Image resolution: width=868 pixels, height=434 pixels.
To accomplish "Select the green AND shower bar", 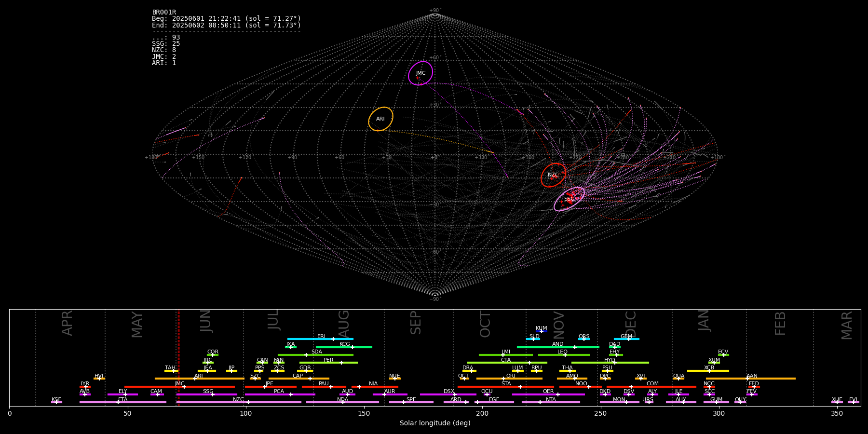I will click(x=558, y=347).
